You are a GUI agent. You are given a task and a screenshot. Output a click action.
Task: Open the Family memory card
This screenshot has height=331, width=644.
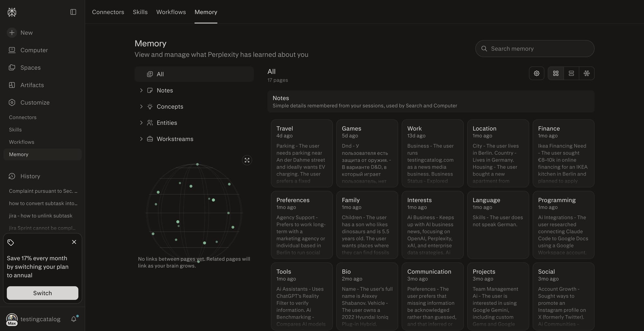367,225
